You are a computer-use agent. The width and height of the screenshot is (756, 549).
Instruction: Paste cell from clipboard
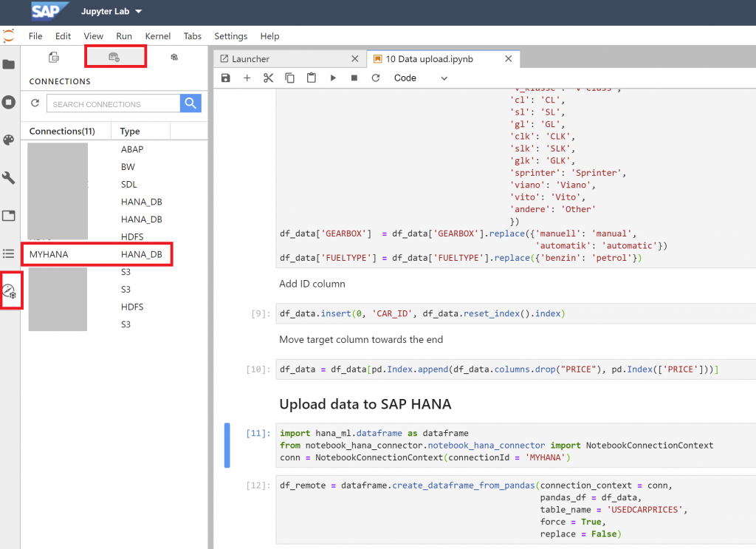[312, 78]
